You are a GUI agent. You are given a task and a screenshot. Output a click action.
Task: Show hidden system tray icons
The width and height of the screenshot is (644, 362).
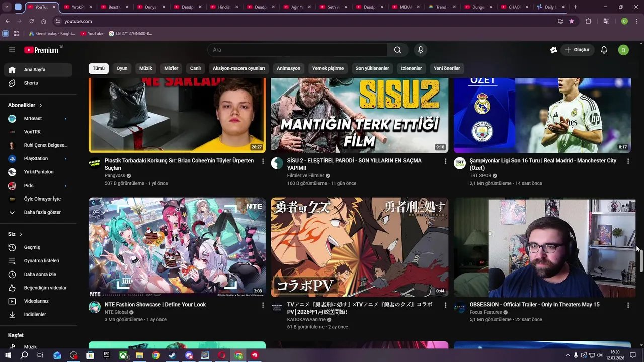click(568, 355)
